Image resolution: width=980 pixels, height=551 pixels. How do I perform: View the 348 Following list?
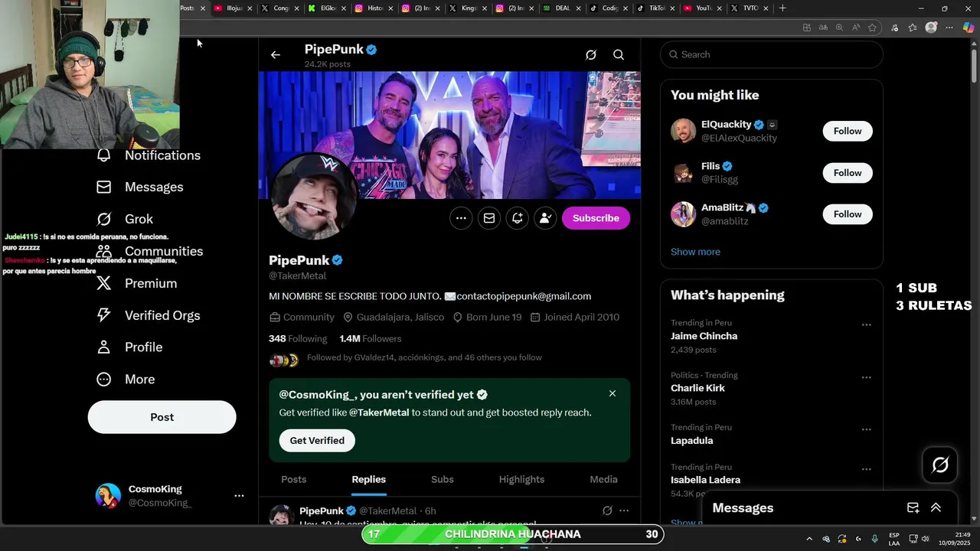pyautogui.click(x=298, y=338)
